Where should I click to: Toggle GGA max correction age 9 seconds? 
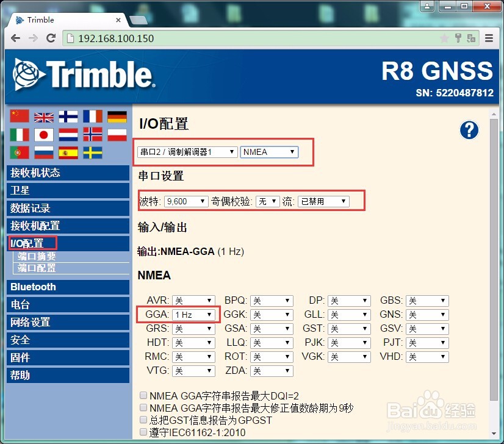(x=143, y=407)
